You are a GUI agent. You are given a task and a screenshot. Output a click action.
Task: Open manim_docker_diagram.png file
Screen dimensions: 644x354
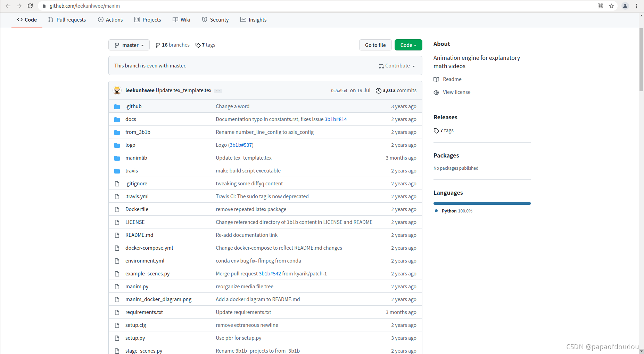158,299
